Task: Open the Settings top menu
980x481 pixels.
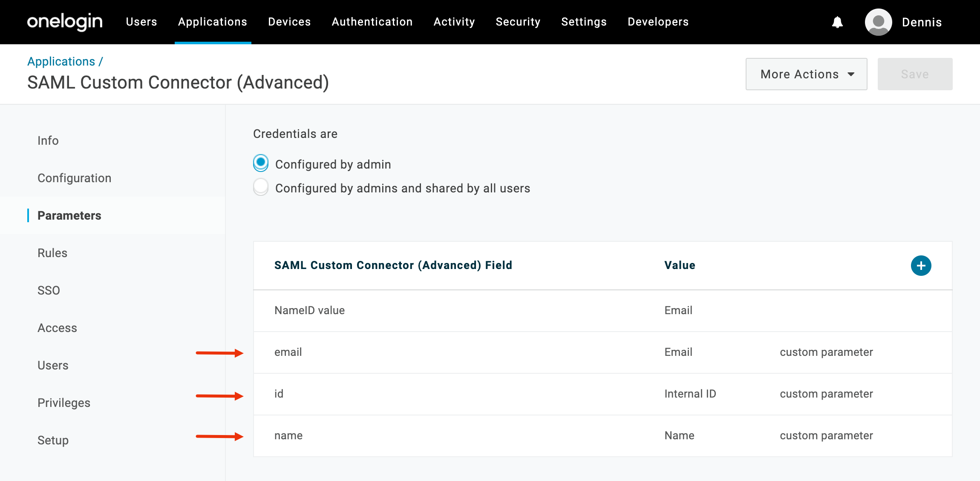Action: 584,22
